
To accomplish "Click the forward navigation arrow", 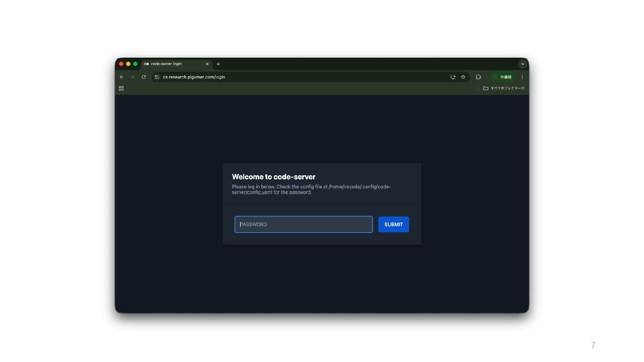I will coord(133,77).
